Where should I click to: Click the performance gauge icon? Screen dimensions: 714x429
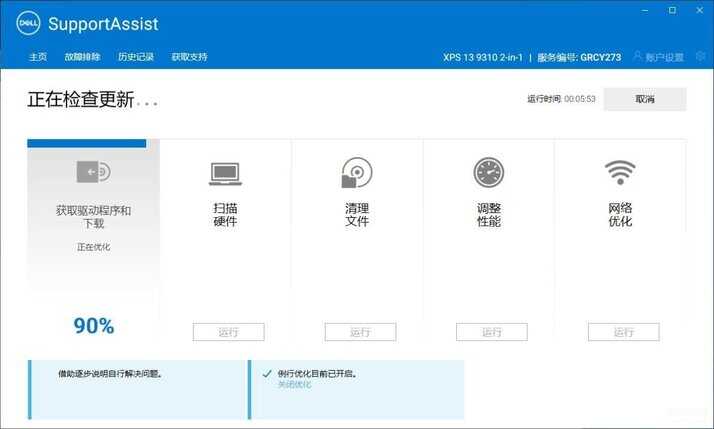click(489, 172)
